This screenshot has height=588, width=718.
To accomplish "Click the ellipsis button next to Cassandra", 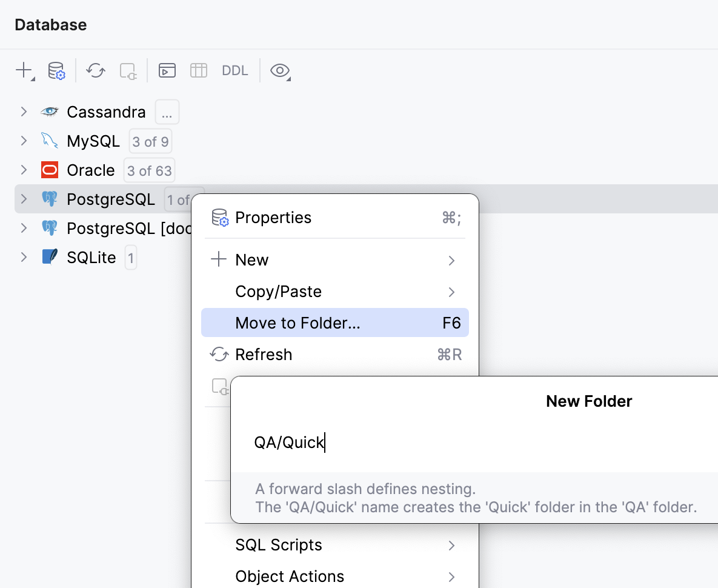I will tap(167, 112).
